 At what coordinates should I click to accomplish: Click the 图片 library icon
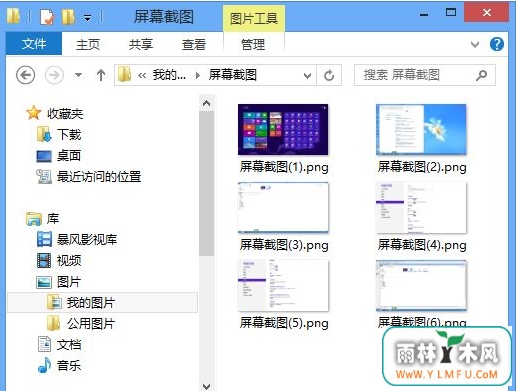44,282
